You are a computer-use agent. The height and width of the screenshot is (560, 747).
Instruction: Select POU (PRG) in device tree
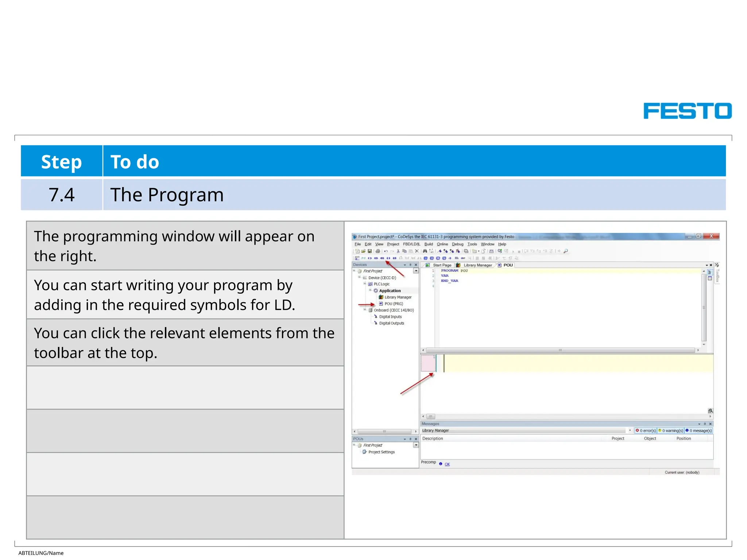391,304
